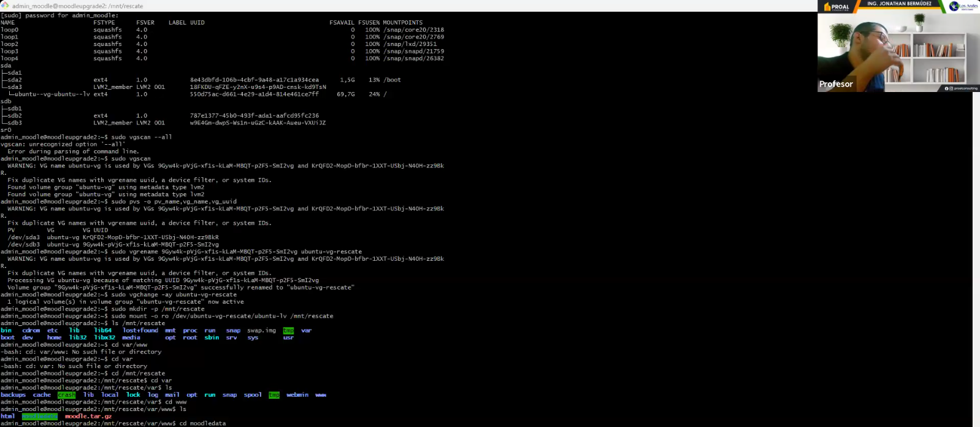The width and height of the screenshot is (980, 427).
Task: Click the 'ubuntu--vg-ubuntu--lv' logical volume entry
Action: tap(52, 94)
